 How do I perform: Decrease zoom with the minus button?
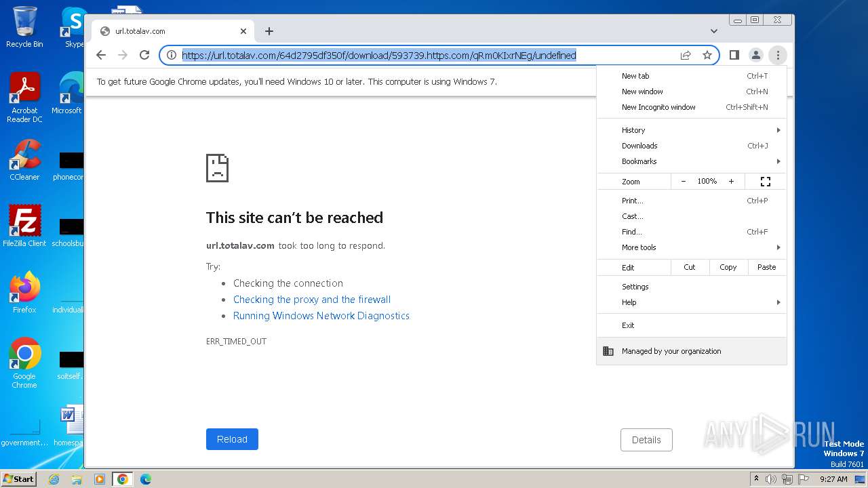click(684, 181)
